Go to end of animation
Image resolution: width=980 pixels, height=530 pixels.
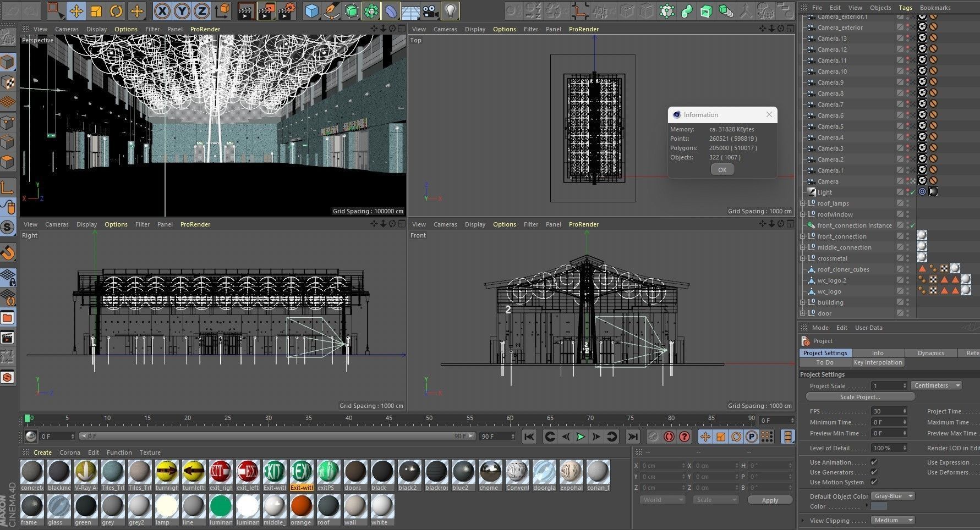click(x=633, y=437)
